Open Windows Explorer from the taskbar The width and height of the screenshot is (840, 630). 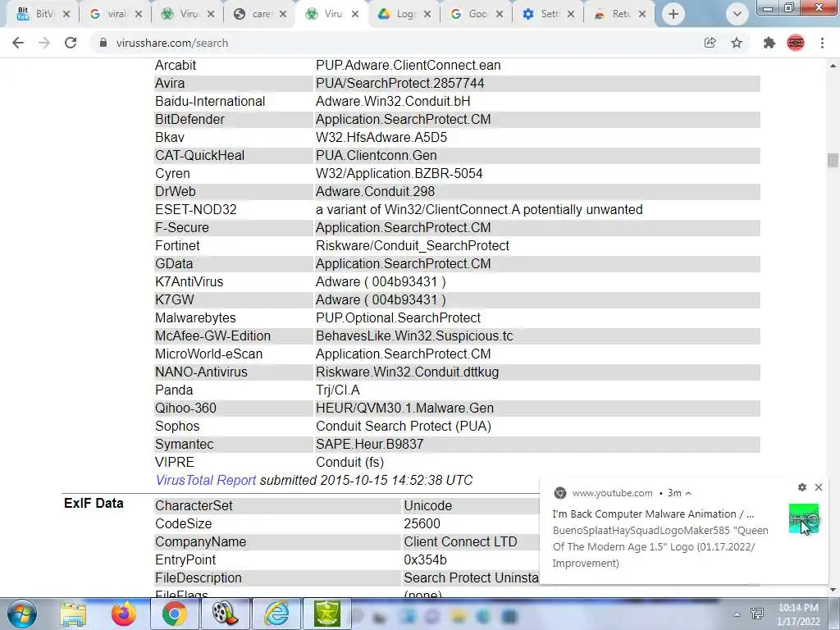[73, 614]
